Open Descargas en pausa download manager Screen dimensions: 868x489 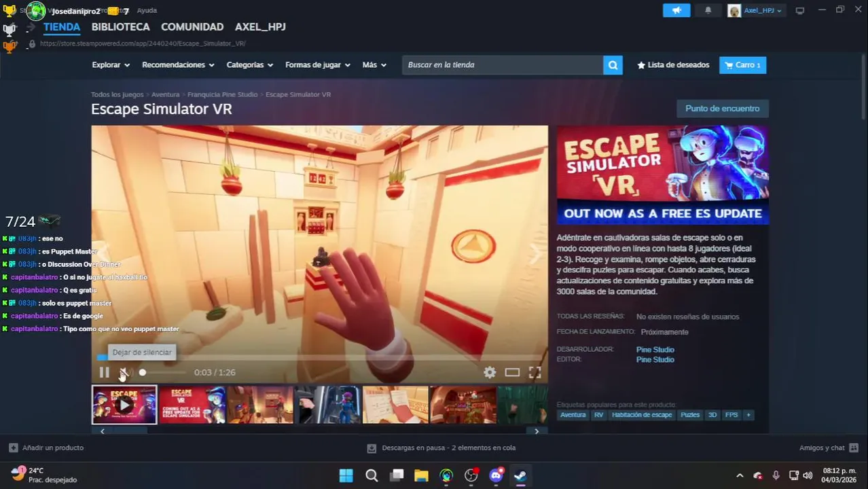[x=441, y=448]
